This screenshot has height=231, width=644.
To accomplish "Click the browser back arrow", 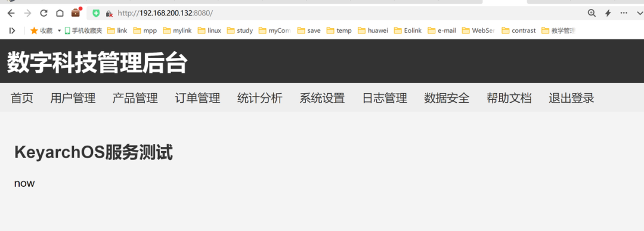I will 11,13.
